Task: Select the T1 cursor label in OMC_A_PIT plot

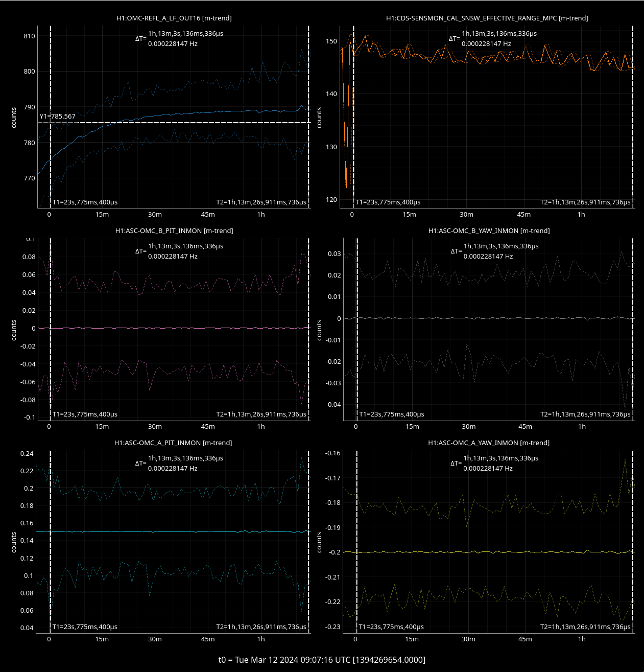Action: (x=85, y=627)
